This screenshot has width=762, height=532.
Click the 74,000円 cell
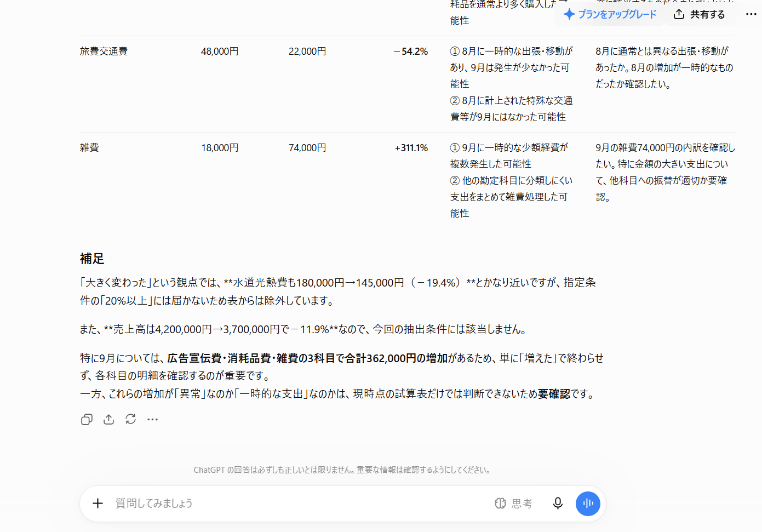[x=307, y=148]
